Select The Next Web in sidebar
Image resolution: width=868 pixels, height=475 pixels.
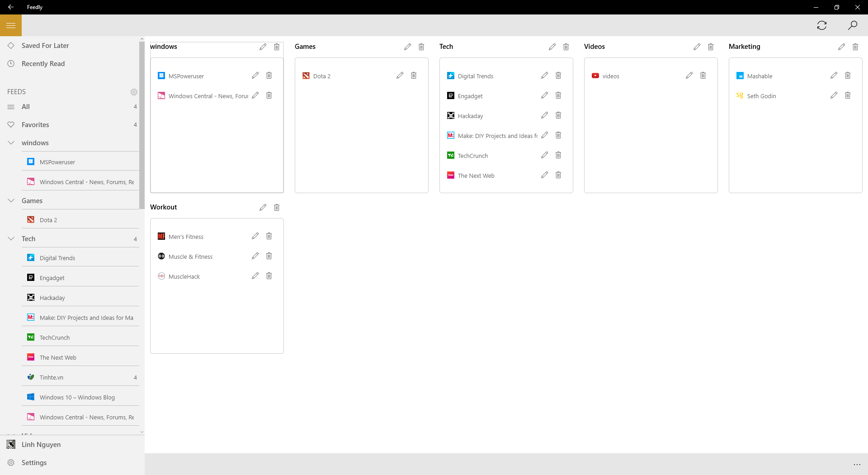click(x=80, y=357)
